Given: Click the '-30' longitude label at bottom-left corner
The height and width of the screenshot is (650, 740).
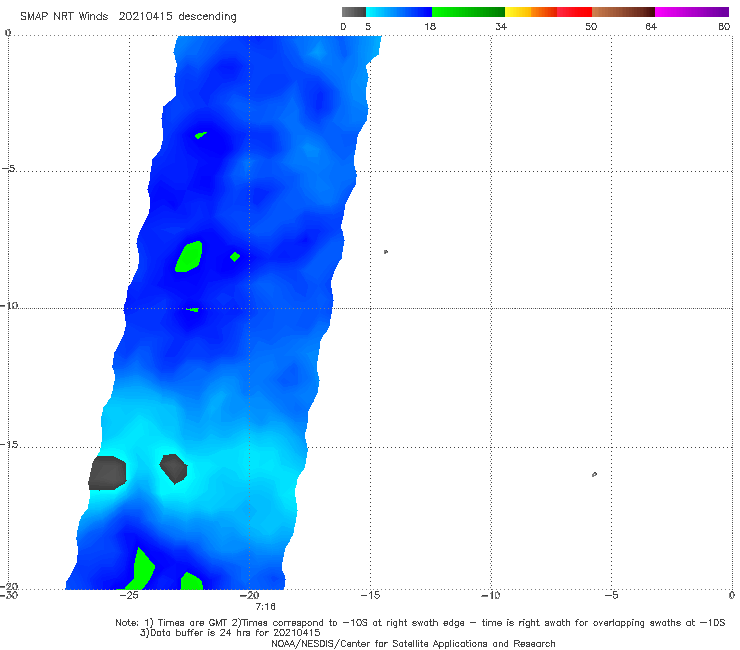Looking at the screenshot, I should 9,595.
